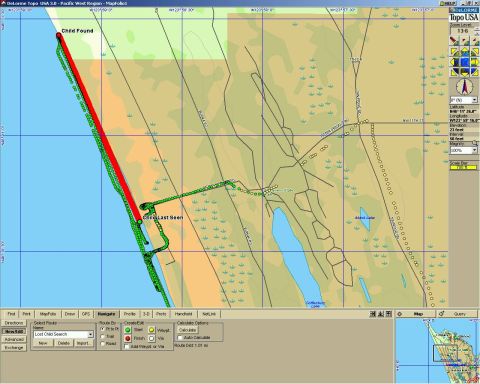This screenshot has height=384, width=480.
Task: Click the Zoom Level value field
Action: [462, 31]
